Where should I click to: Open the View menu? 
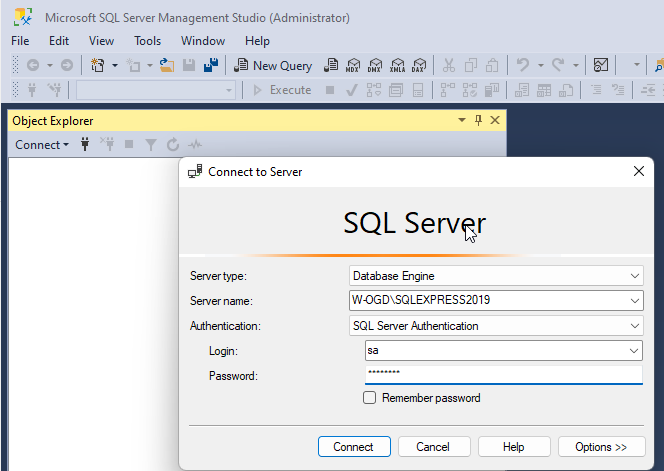coord(101,41)
